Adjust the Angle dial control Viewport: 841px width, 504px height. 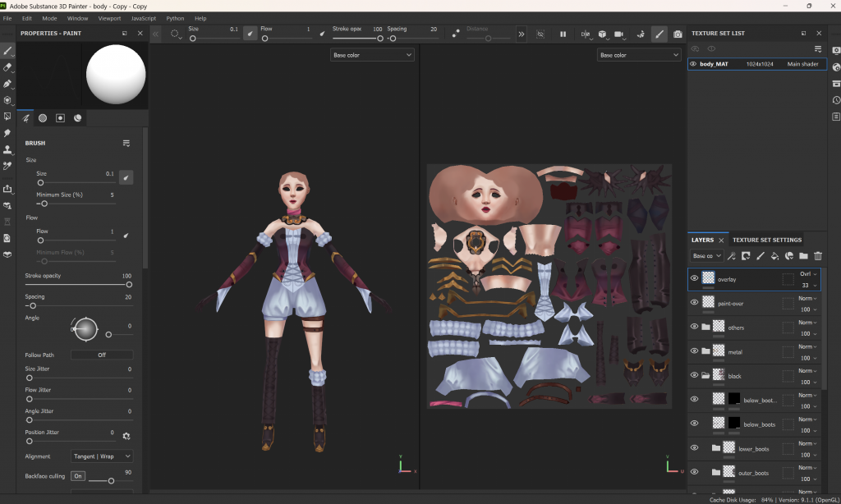tap(85, 329)
